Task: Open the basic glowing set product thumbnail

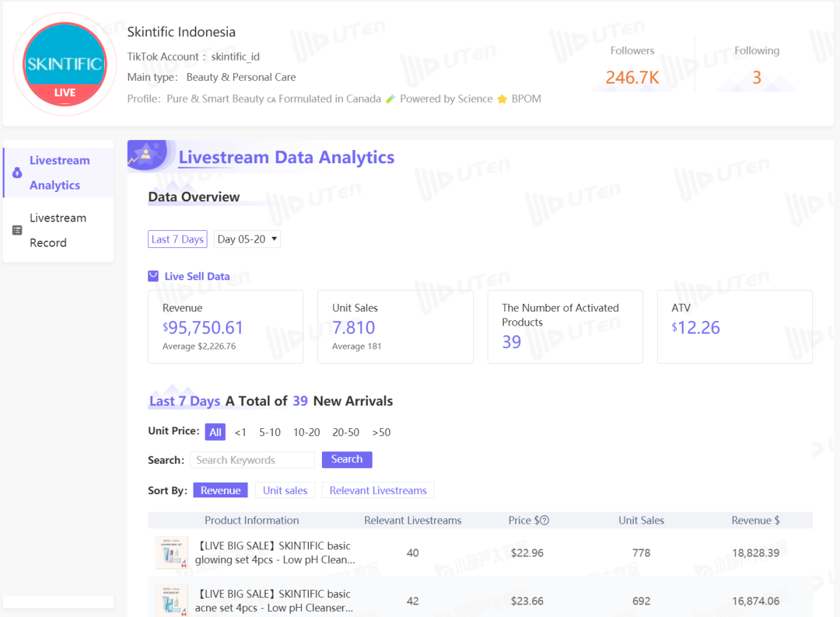Action: pyautogui.click(x=171, y=553)
